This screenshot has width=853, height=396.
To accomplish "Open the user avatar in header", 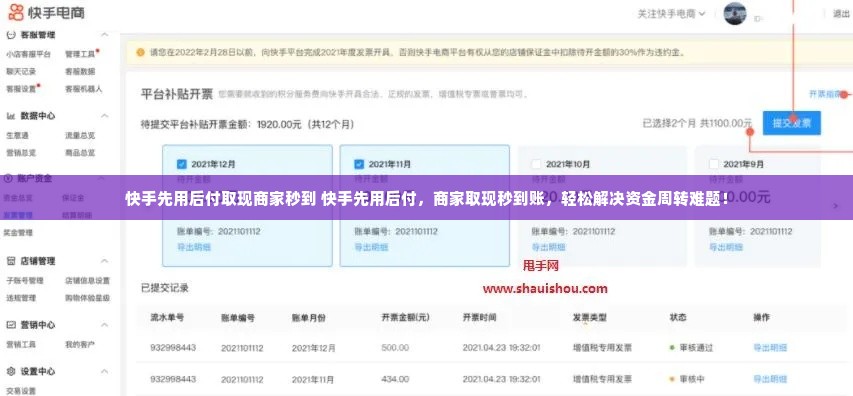I will pos(735,14).
